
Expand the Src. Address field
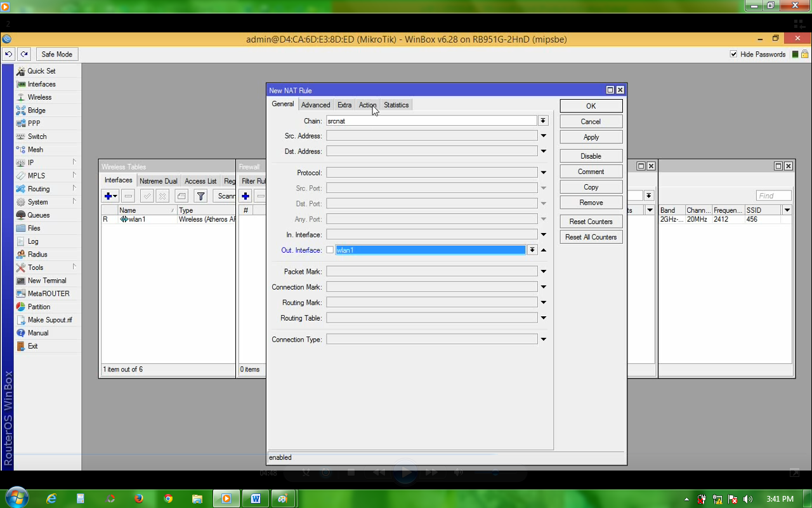544,136
